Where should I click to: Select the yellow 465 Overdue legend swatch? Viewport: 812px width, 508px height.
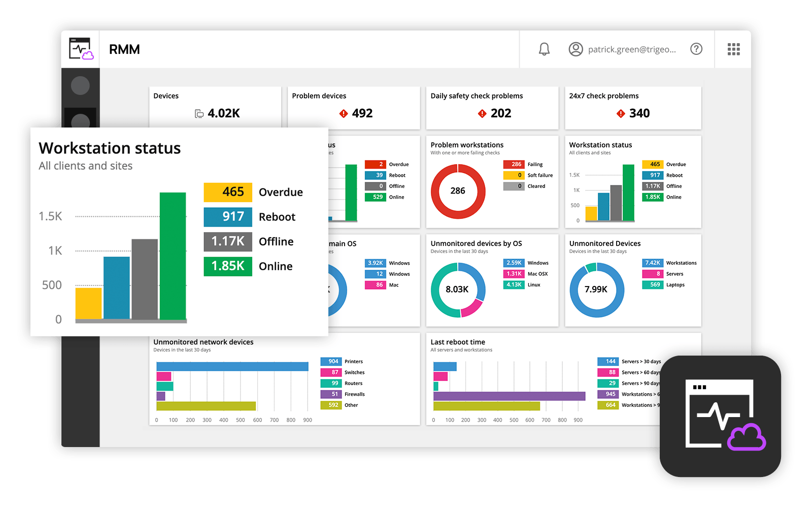(x=228, y=192)
